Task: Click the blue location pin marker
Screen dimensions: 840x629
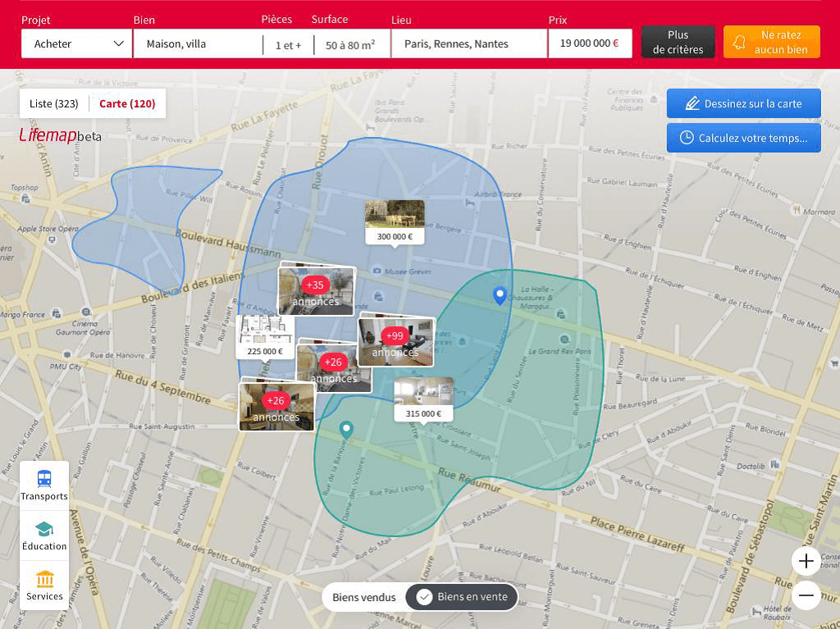Action: [x=500, y=295]
